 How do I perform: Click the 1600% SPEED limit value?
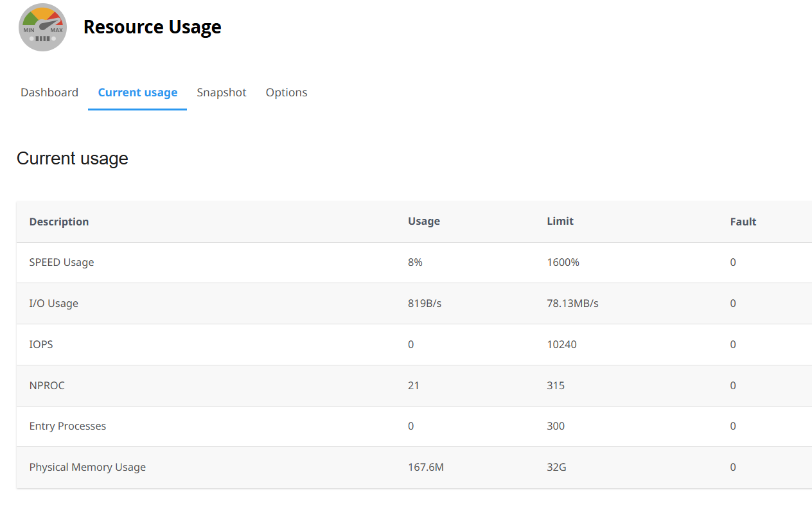(563, 262)
